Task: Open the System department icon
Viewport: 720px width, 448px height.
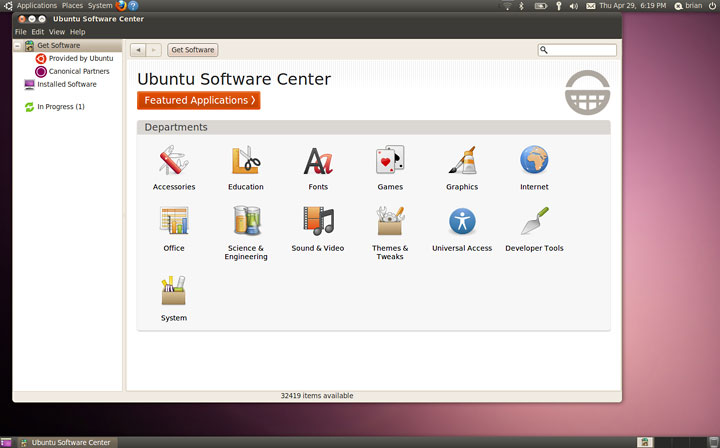Action: (174, 291)
